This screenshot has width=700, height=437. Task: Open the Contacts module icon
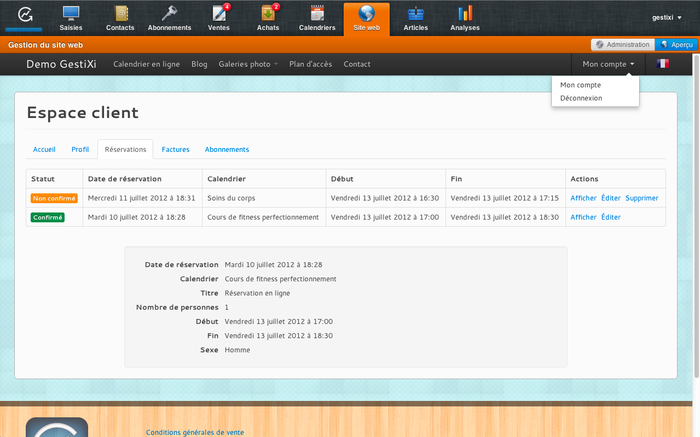point(120,15)
